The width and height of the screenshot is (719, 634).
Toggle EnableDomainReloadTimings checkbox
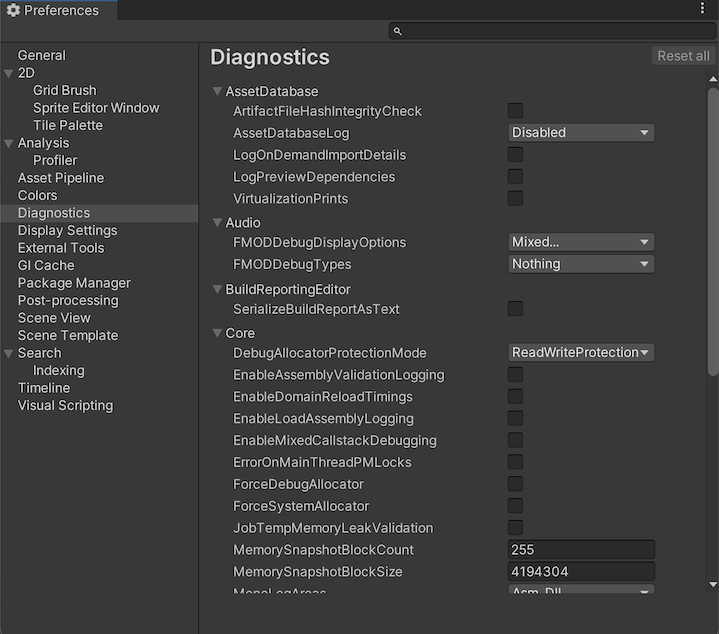pyautogui.click(x=515, y=397)
